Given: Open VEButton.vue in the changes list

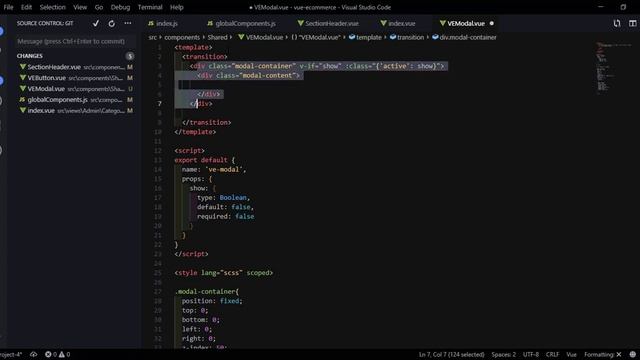Looking at the screenshot, I should [x=76, y=78].
